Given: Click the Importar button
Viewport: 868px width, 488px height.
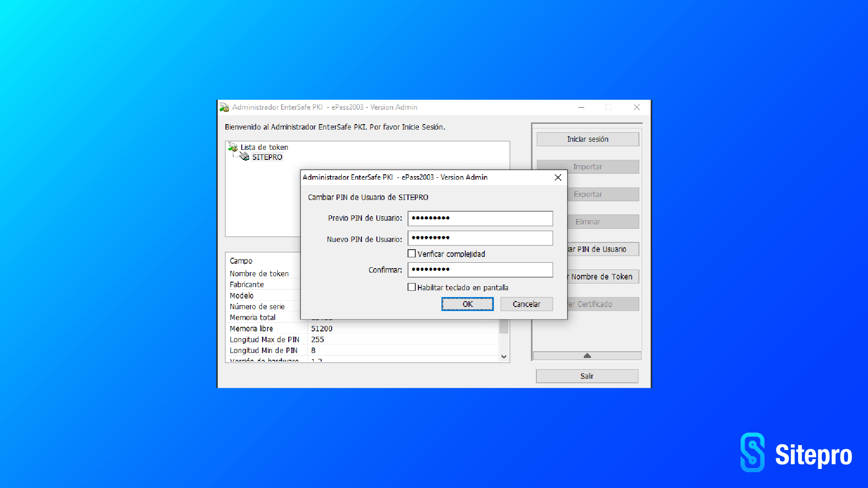Looking at the screenshot, I should (x=588, y=167).
